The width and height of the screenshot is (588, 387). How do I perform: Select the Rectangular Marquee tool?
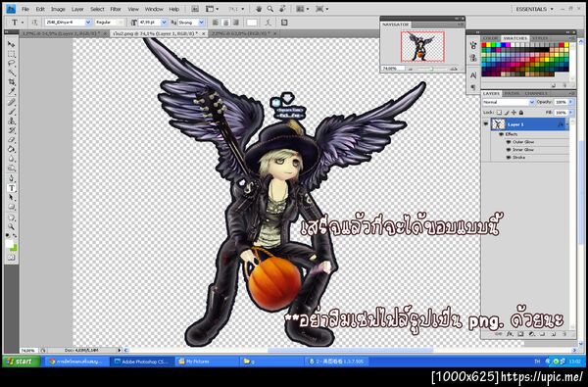[x=12, y=54]
